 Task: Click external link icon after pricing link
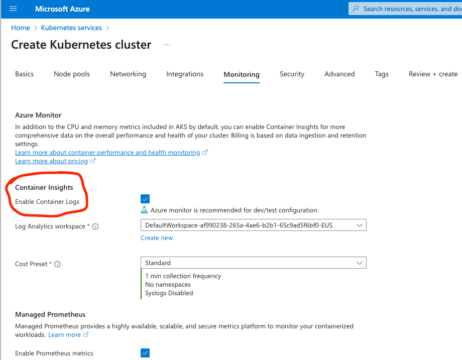pos(93,161)
